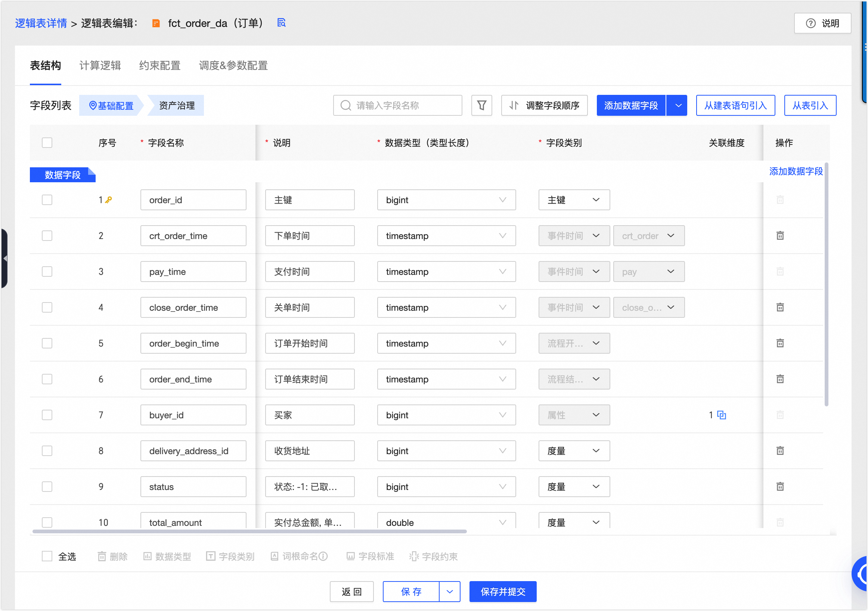Click the primary key icon beside order_id number

[108, 200]
